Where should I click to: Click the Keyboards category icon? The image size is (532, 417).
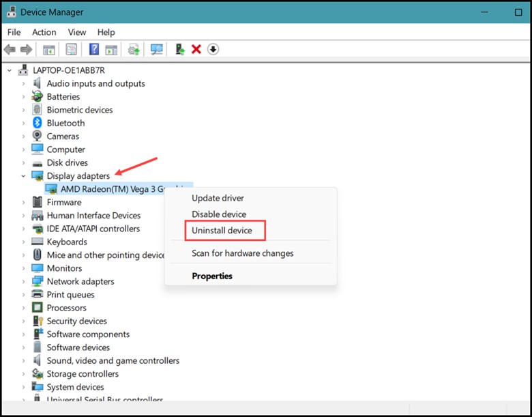37,242
